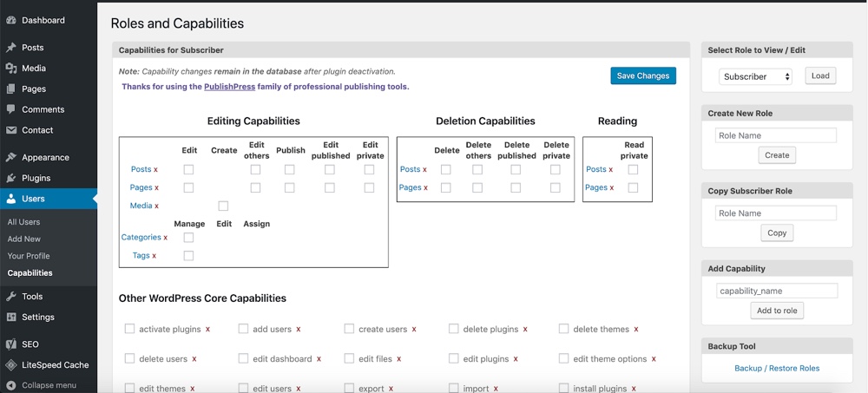Click the Collapse menu arrow icon
The image size is (868, 393).
(10, 385)
